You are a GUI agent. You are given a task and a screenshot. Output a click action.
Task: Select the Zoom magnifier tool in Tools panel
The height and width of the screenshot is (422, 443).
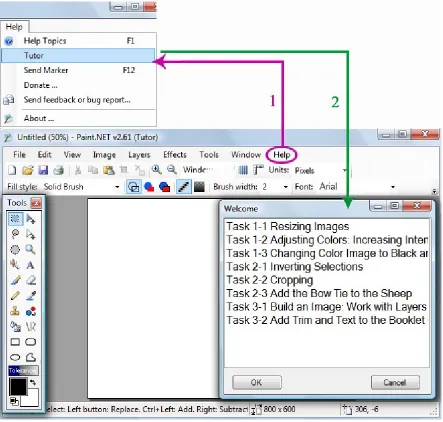[x=31, y=249]
